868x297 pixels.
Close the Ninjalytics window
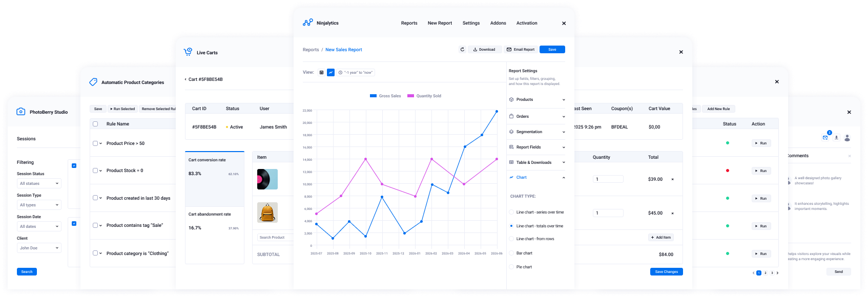coord(564,23)
